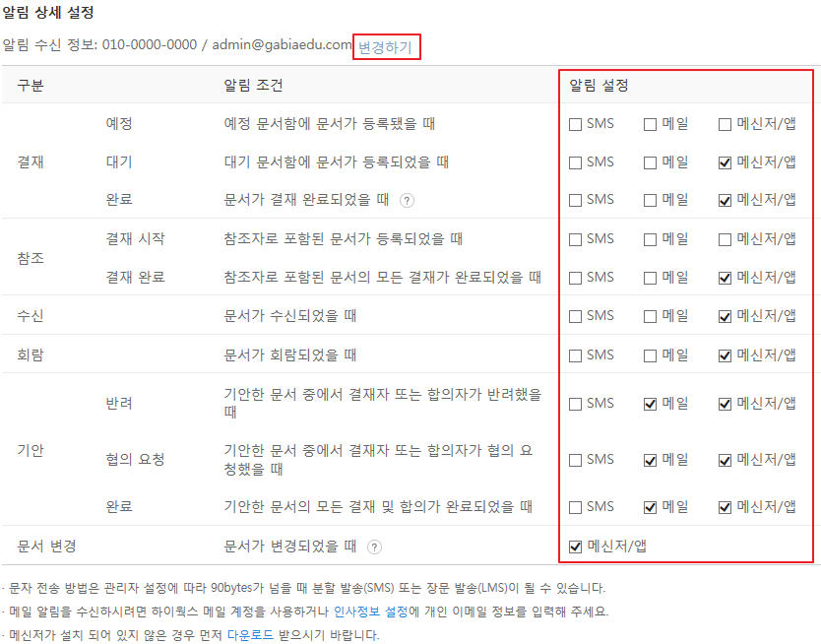Screen dimensions: 821x644
Task: Enable 메일 for 결재 대기 alerts
Action: point(651,162)
